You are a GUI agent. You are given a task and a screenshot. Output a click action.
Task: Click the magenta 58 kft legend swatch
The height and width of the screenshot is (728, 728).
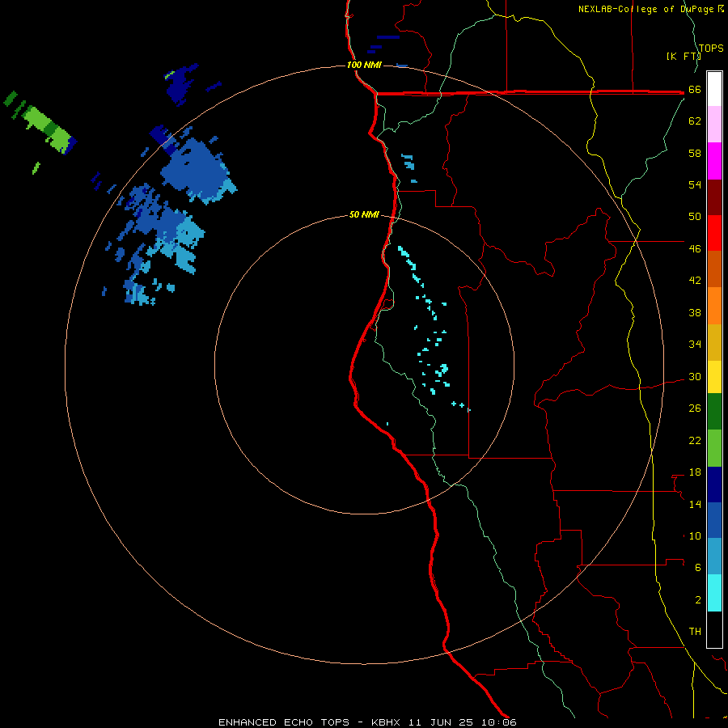coord(714,161)
